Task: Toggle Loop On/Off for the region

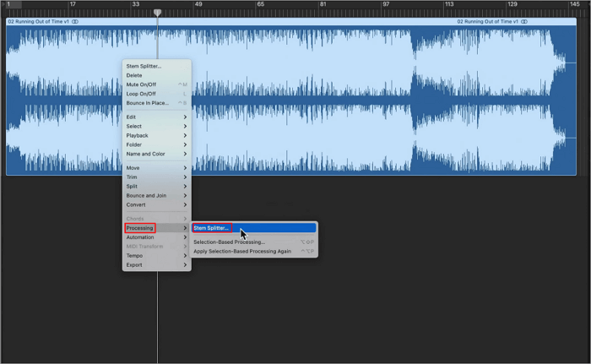Action: click(141, 94)
